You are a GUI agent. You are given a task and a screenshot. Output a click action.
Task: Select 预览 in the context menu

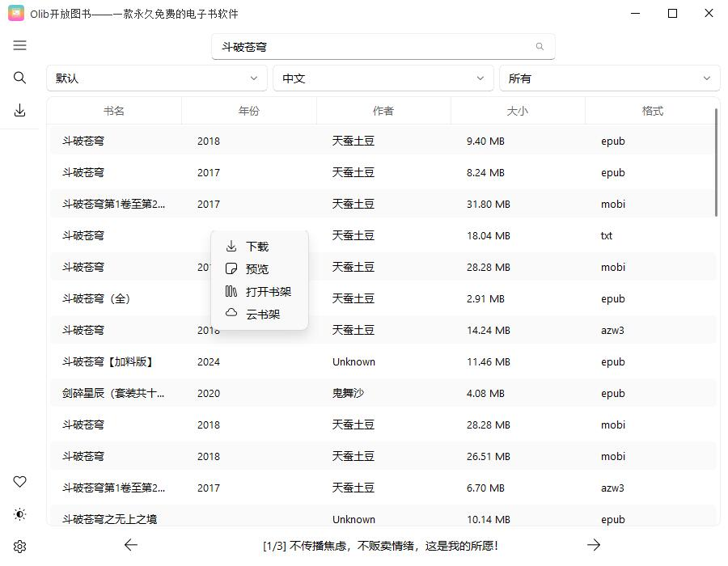click(258, 269)
